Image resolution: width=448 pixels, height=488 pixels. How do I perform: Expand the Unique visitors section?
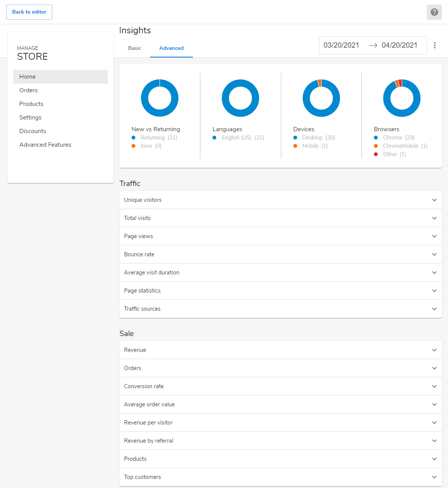(x=280, y=200)
